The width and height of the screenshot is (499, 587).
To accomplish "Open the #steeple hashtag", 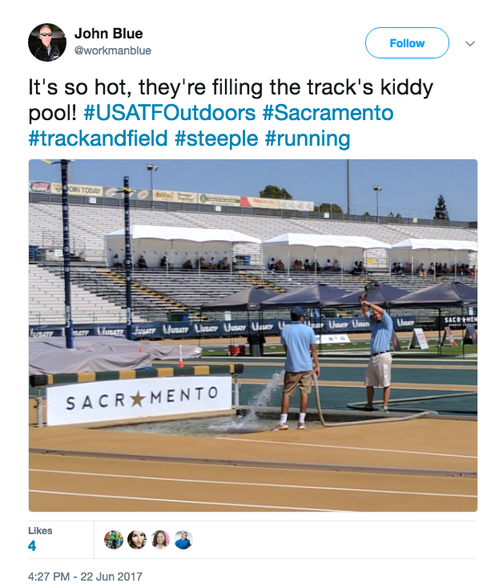I will (x=216, y=139).
